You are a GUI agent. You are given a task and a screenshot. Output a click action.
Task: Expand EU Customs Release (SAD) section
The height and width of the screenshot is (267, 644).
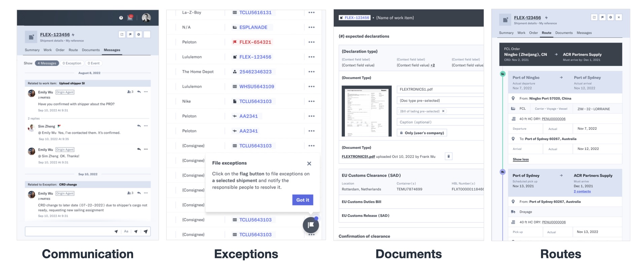411,216
